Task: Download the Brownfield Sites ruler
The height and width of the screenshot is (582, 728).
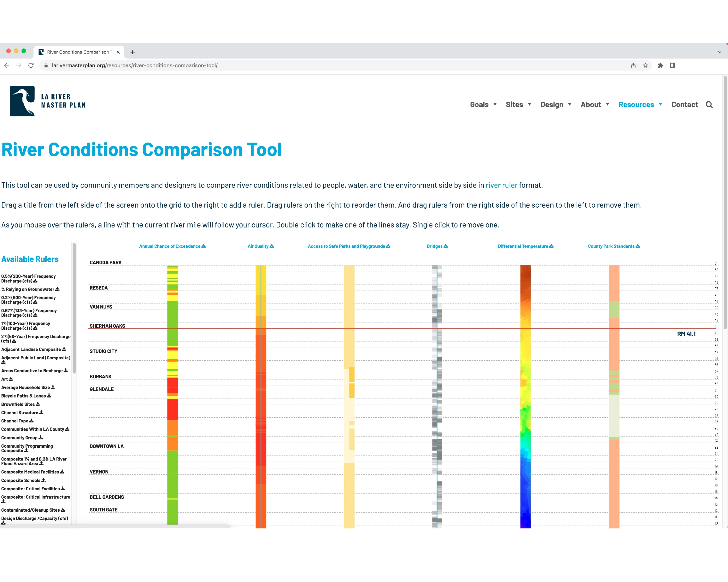Action: point(38,404)
